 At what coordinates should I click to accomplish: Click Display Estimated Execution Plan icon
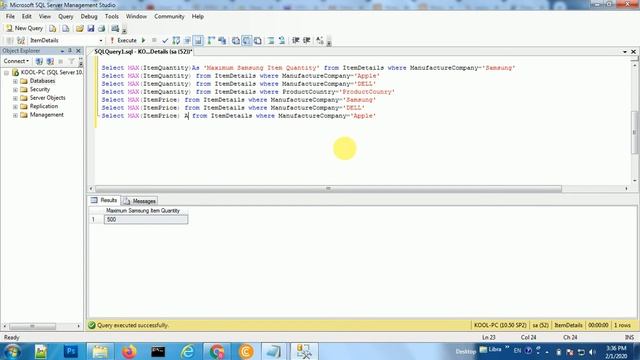[176, 40]
